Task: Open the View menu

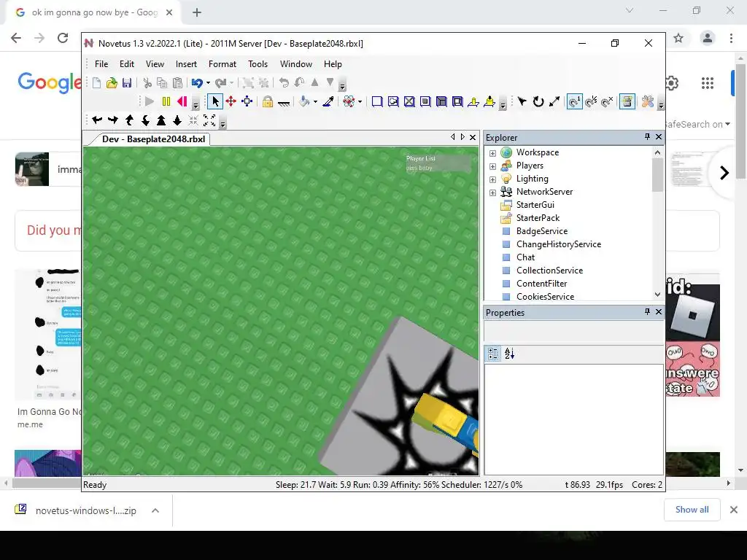Action: (x=155, y=64)
